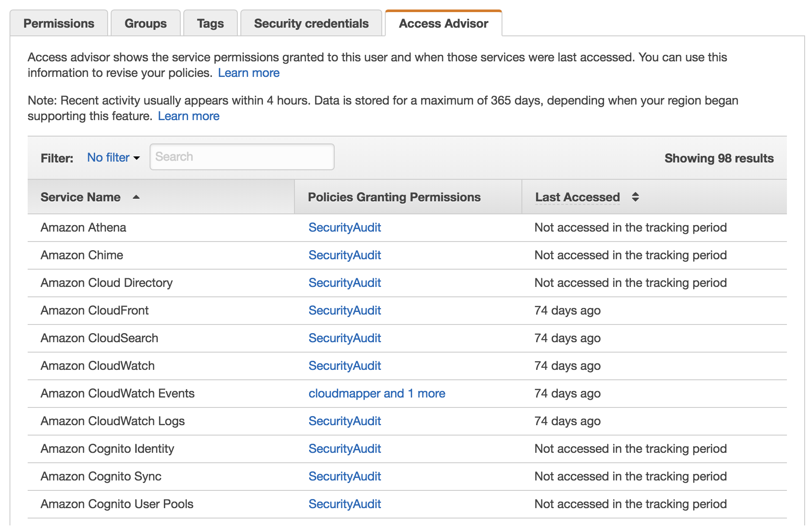Select the Amazon CloudWatch service name
The width and height of the screenshot is (812, 528).
point(98,366)
